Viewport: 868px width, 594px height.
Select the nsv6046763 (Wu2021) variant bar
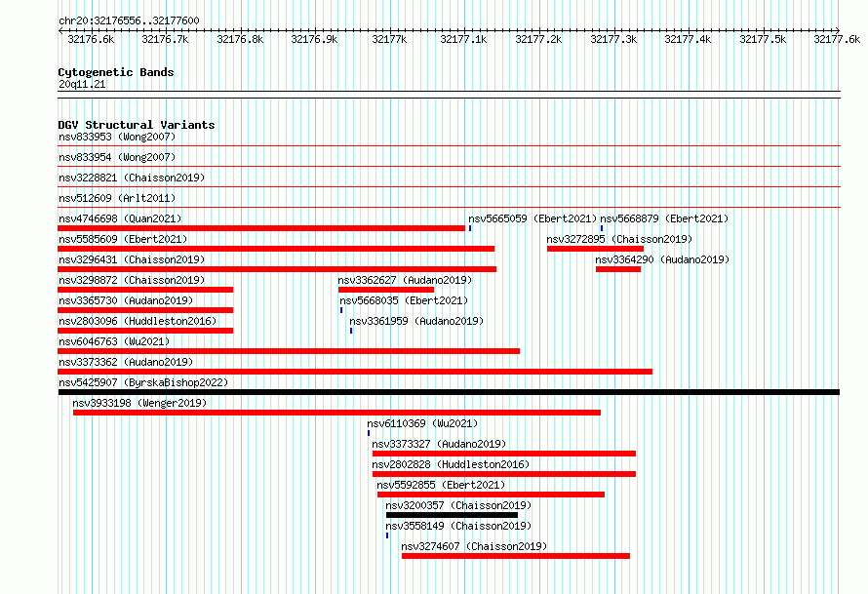tap(289, 351)
